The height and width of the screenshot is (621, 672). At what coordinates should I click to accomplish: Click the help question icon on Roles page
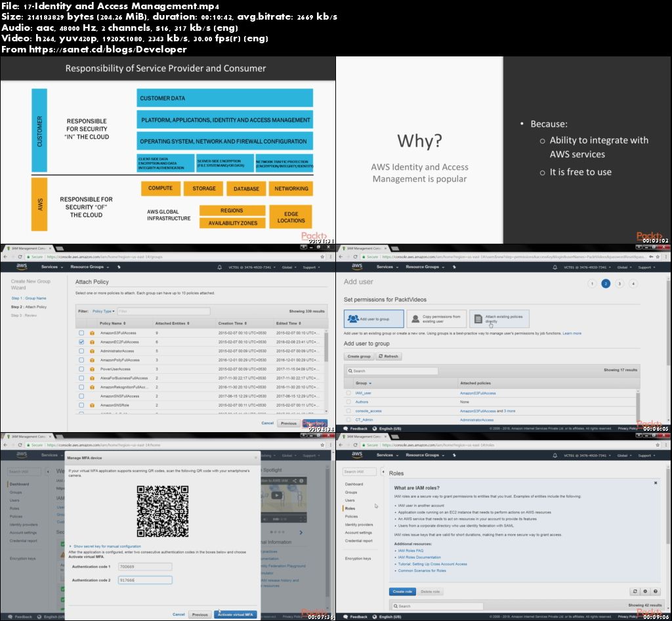tap(656, 591)
